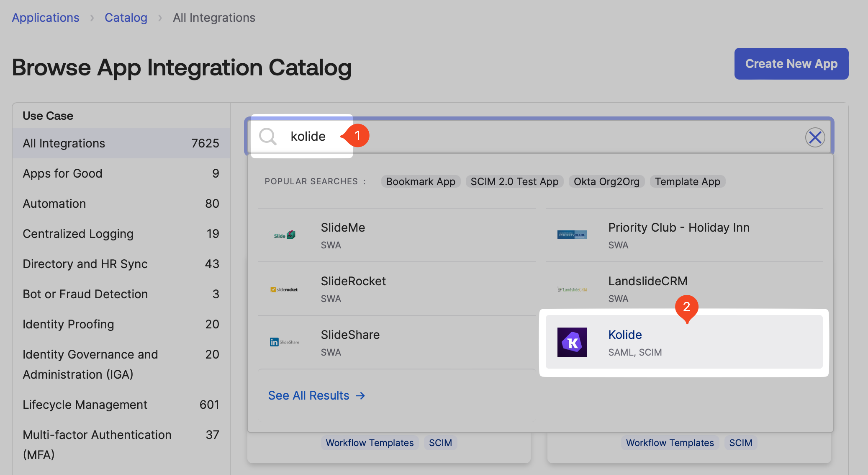Click the Browse App Integration Catalog heading
Screen dimensions: 868x475
tap(182, 67)
